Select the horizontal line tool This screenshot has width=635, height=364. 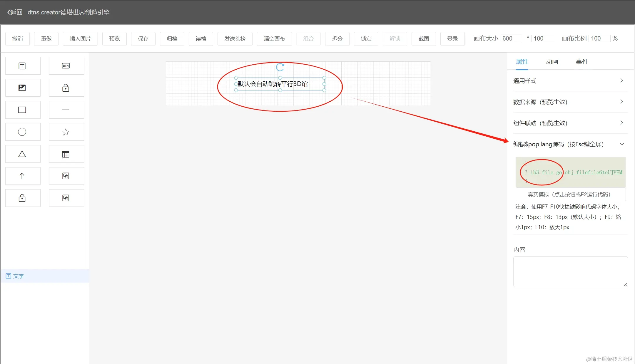pos(66,110)
